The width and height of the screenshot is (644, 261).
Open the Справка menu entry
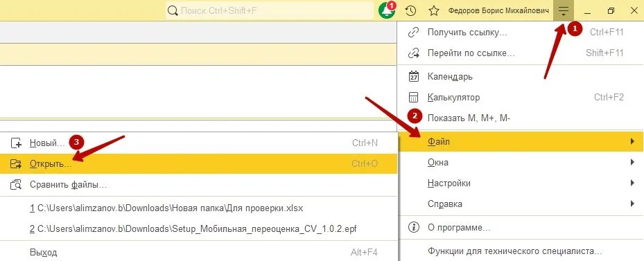(x=521, y=204)
